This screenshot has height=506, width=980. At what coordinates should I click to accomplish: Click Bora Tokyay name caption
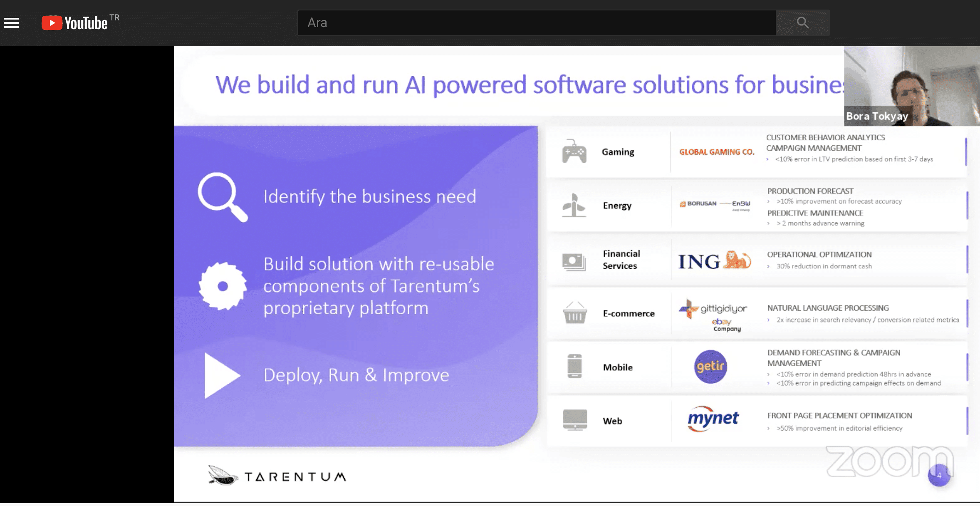876,116
